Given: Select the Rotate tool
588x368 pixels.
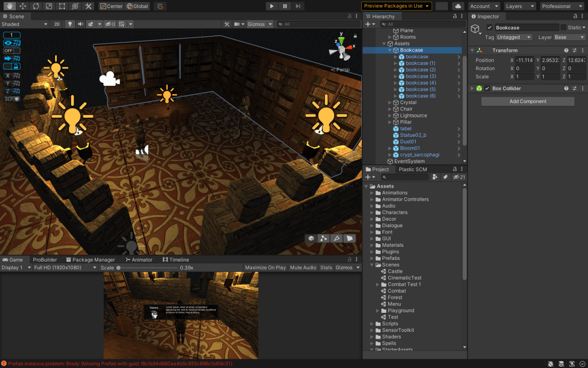Looking at the screenshot, I should coord(36,6).
